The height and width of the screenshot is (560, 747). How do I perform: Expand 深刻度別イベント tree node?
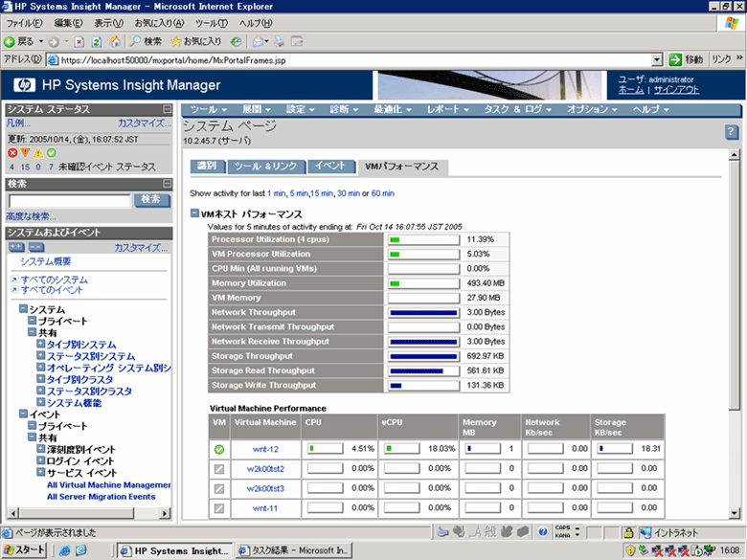tap(41, 449)
